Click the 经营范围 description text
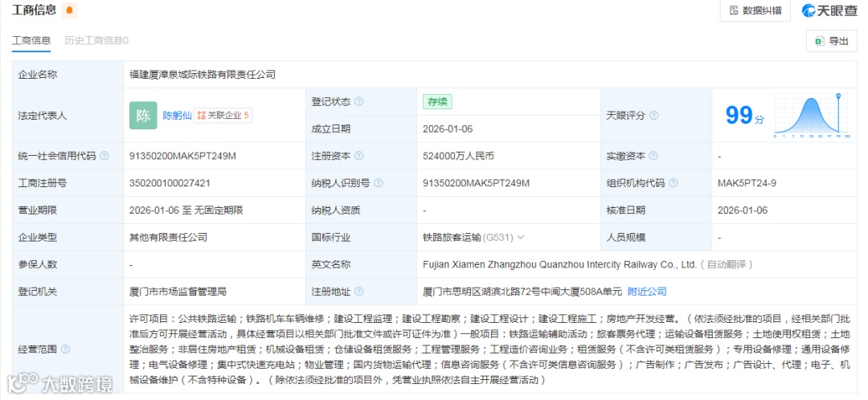 click(489, 349)
